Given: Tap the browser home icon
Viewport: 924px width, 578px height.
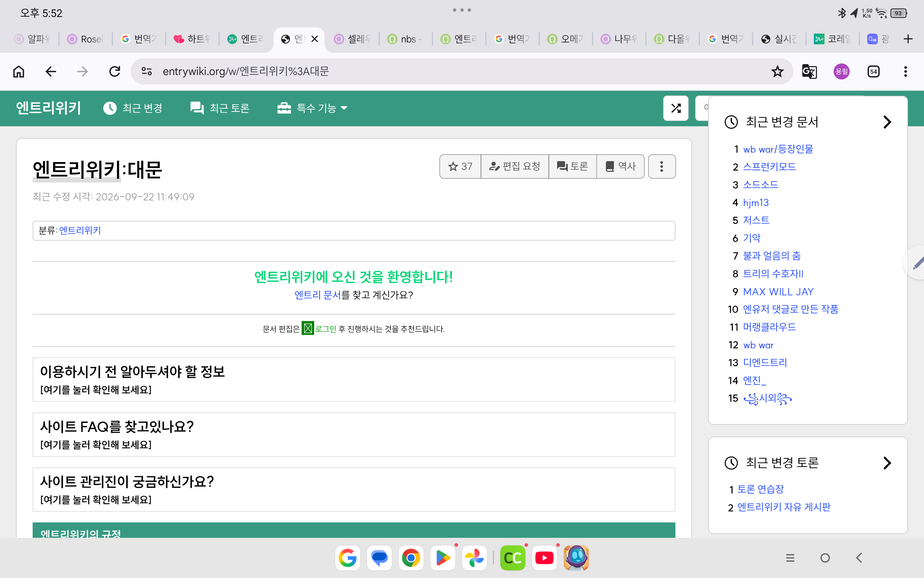Looking at the screenshot, I should (x=18, y=72).
